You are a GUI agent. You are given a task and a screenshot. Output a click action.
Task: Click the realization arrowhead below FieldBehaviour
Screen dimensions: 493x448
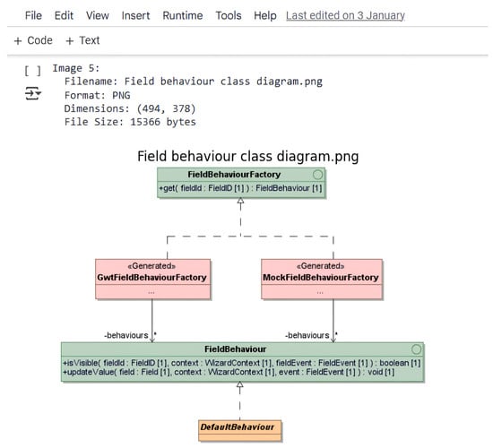pos(240,384)
